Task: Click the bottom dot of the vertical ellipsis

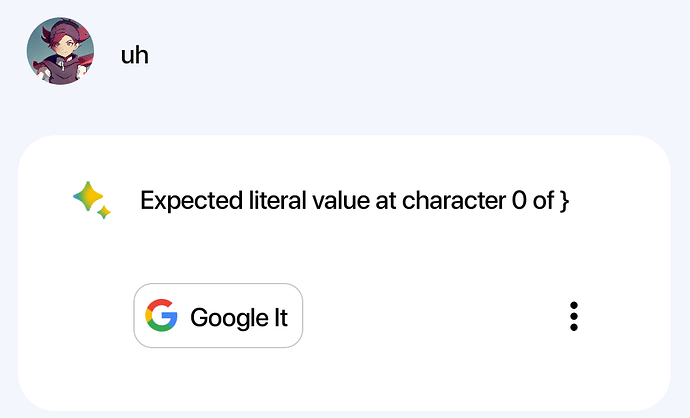Action: [574, 328]
